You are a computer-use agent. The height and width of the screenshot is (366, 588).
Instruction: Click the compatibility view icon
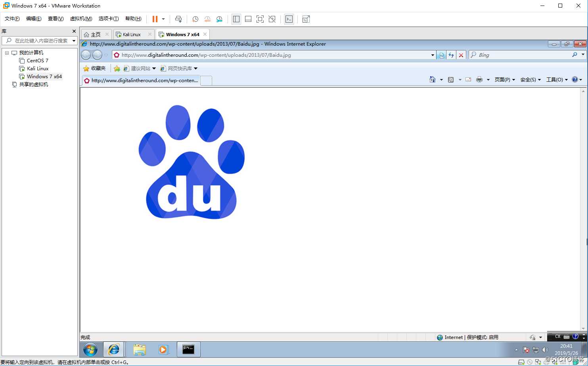click(x=441, y=55)
